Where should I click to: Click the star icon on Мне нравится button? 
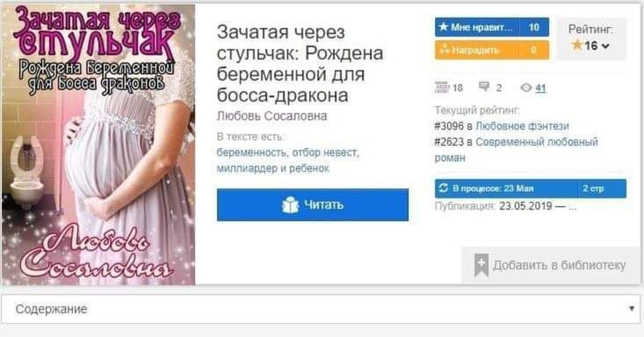(x=443, y=27)
